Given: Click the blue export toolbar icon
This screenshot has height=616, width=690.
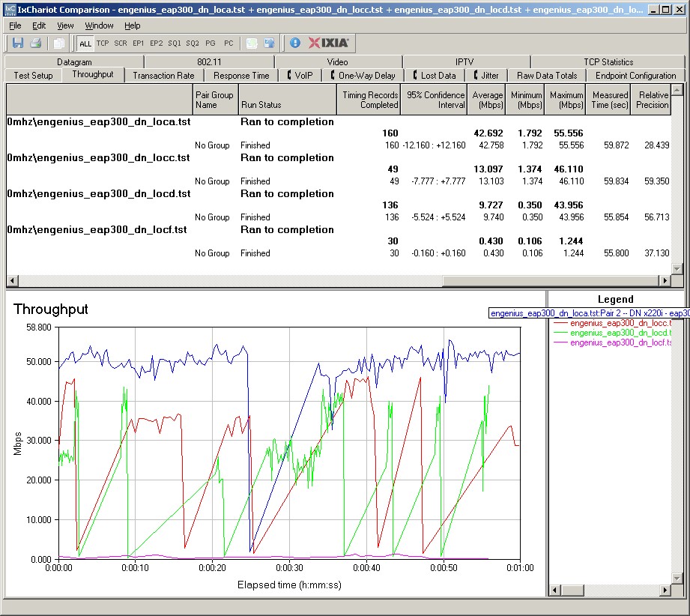Looking at the screenshot, I should 269,43.
